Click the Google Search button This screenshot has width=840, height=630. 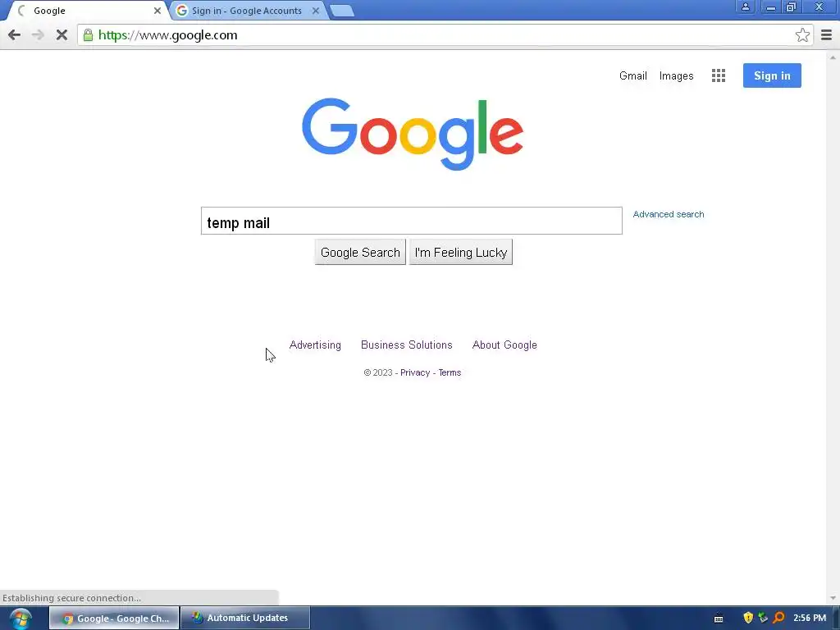tap(360, 253)
